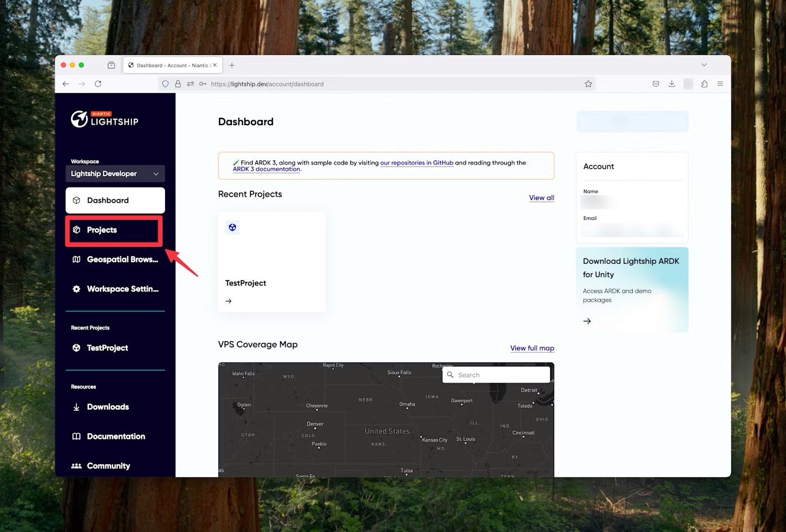
Task: Click the magnifier icon in map search
Action: pos(450,375)
